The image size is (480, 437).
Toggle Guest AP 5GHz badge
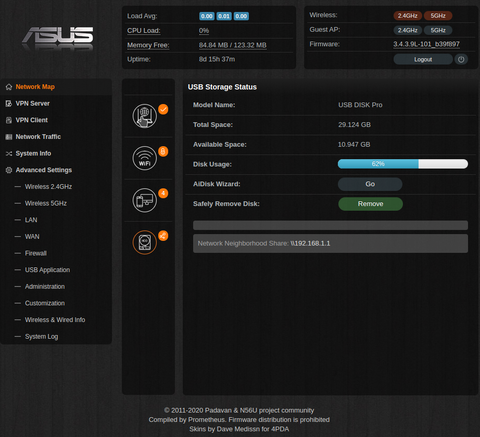pyautogui.click(x=438, y=30)
